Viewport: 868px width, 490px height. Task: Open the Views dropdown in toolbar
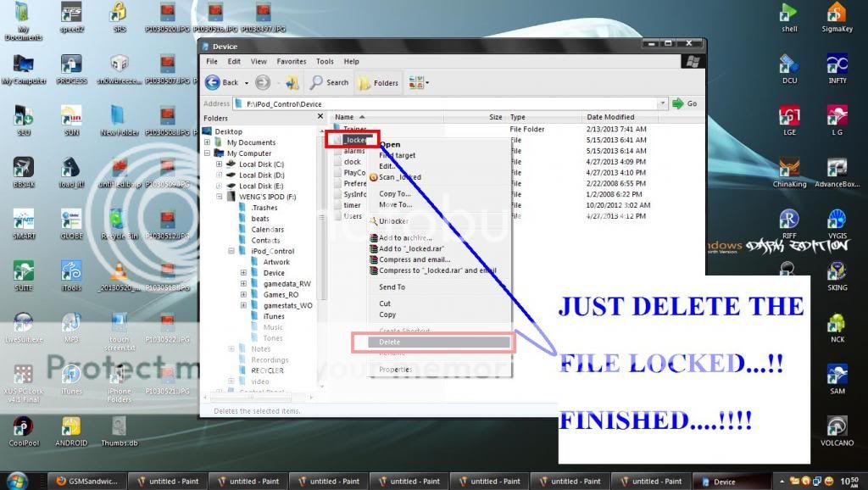pos(419,82)
